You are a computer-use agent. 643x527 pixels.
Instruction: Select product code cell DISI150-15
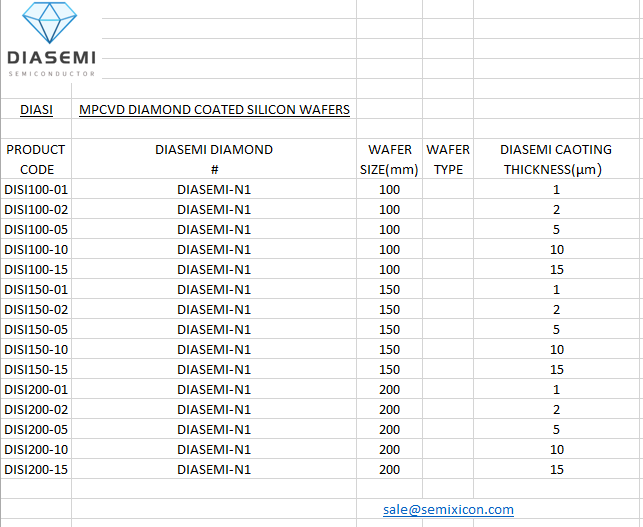[36, 370]
